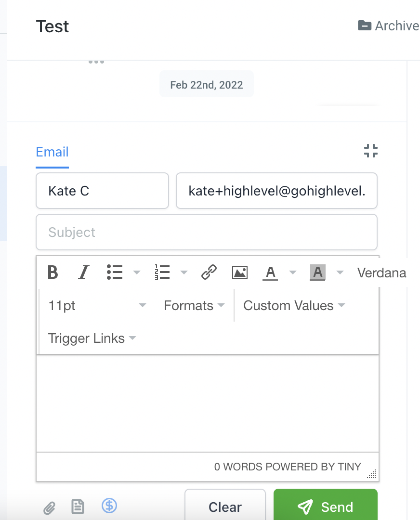Request a payment via the dollar icon
The height and width of the screenshot is (520, 420).
pos(109,506)
